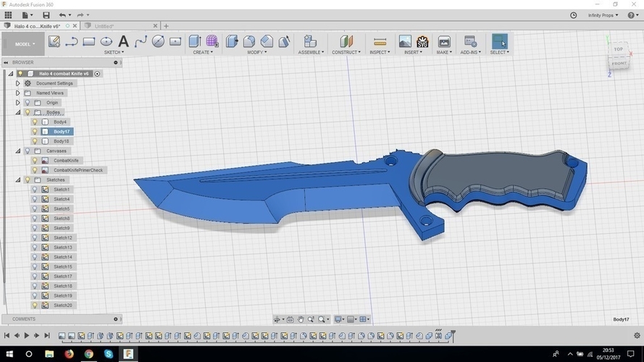Click the Pan hand navigation icon
This screenshot has height=362, width=644.
(x=301, y=319)
